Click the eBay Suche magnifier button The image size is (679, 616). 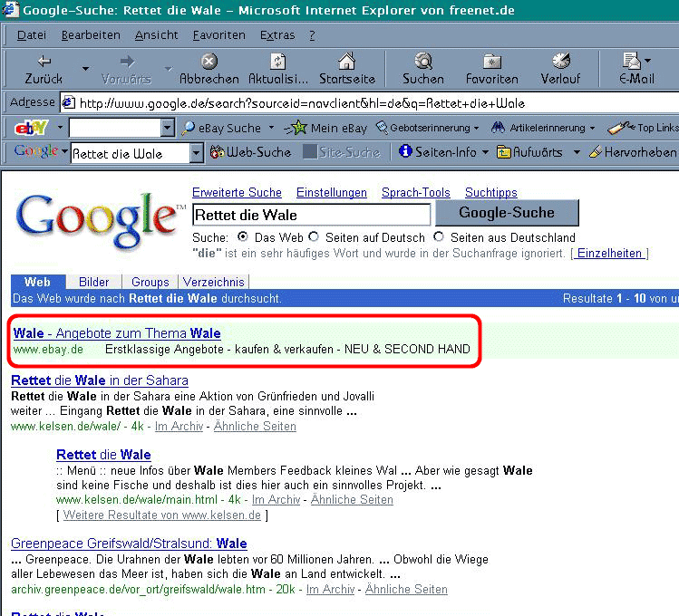[222, 128]
